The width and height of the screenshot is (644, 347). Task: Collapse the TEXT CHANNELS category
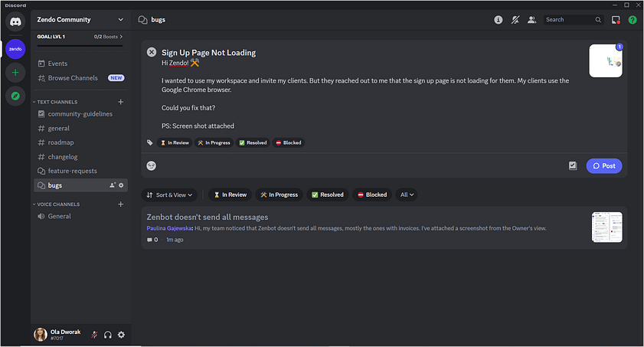[x=55, y=102]
